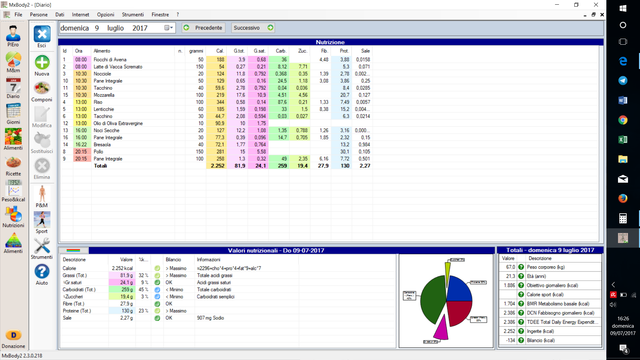Open the Diario calendar icon

[x=13, y=86]
